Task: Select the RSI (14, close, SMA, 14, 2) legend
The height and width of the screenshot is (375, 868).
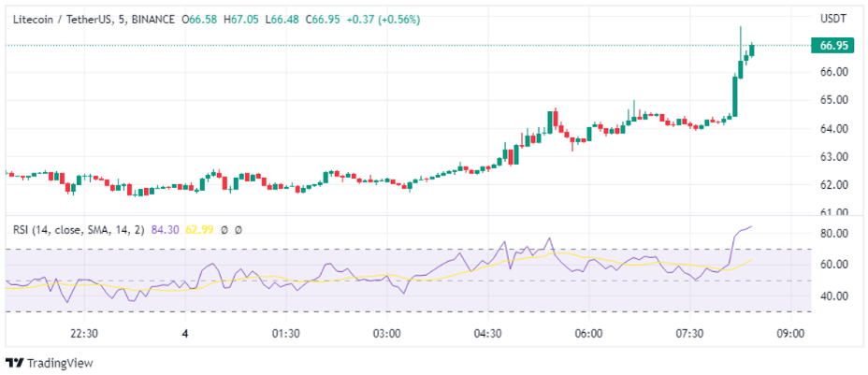Action: pyautogui.click(x=80, y=229)
